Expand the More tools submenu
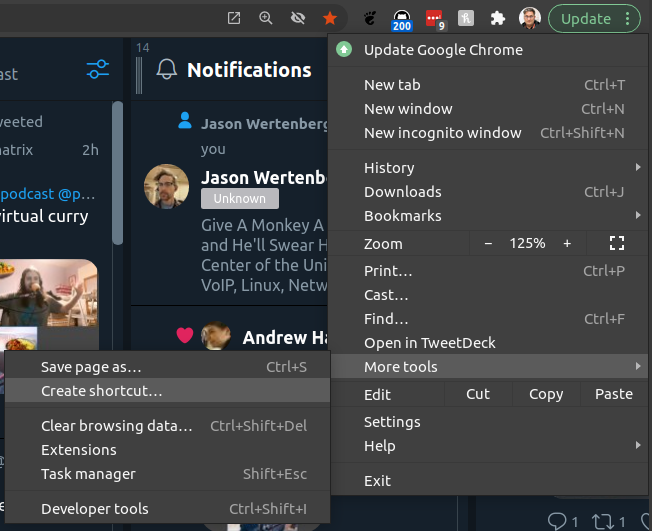This screenshot has height=531, width=652. pyautogui.click(x=488, y=367)
